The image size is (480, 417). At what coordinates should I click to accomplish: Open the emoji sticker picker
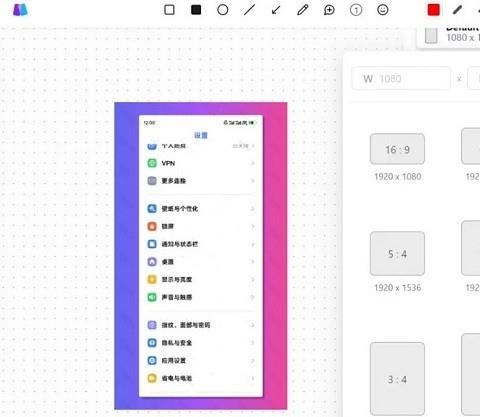point(383,10)
